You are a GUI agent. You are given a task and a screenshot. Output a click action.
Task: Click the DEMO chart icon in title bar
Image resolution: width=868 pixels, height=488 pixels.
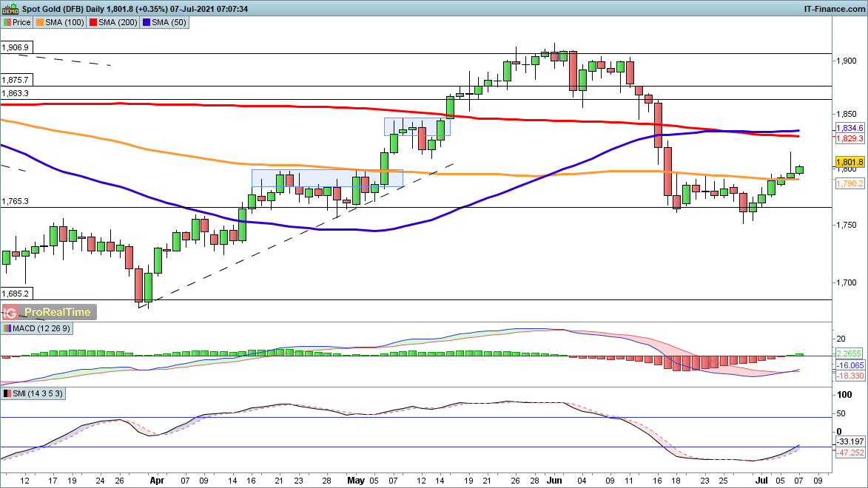tap(10, 8)
